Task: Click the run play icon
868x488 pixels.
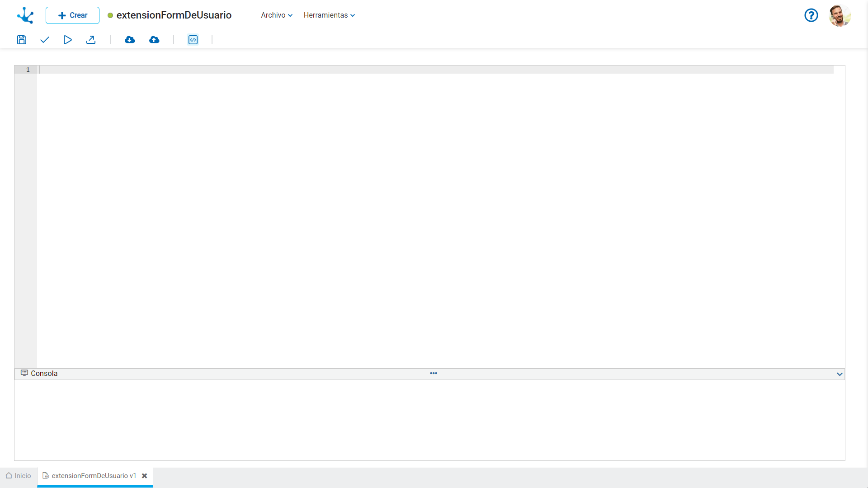Action: (x=67, y=40)
